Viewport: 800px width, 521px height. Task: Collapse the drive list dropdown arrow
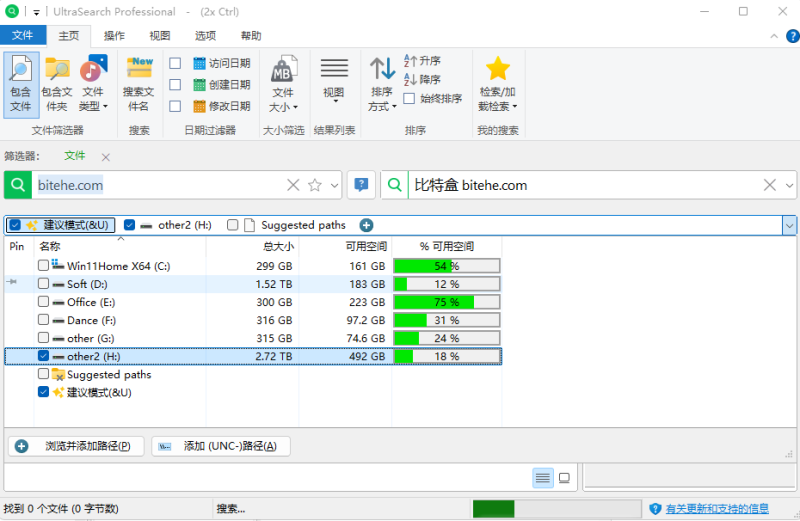(x=789, y=225)
